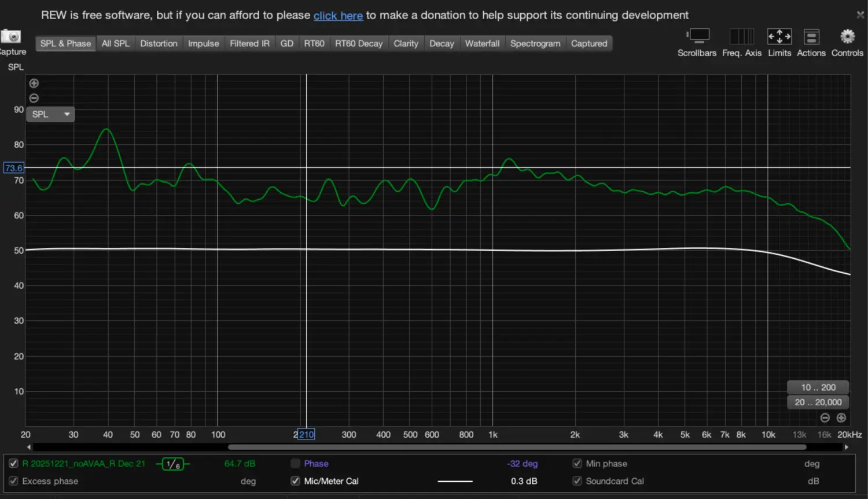This screenshot has height=499, width=868.
Task: Click the Capture camera icon
Action: pyautogui.click(x=10, y=36)
